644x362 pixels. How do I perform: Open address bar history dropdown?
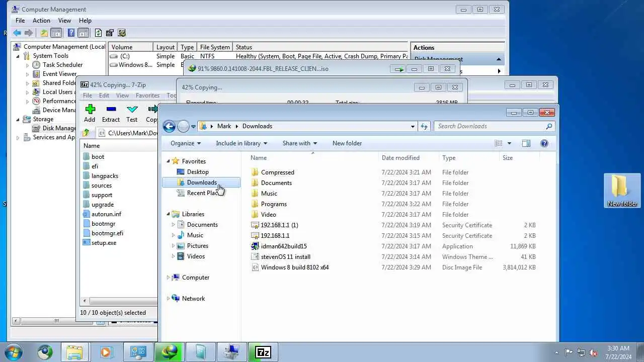pos(413,126)
